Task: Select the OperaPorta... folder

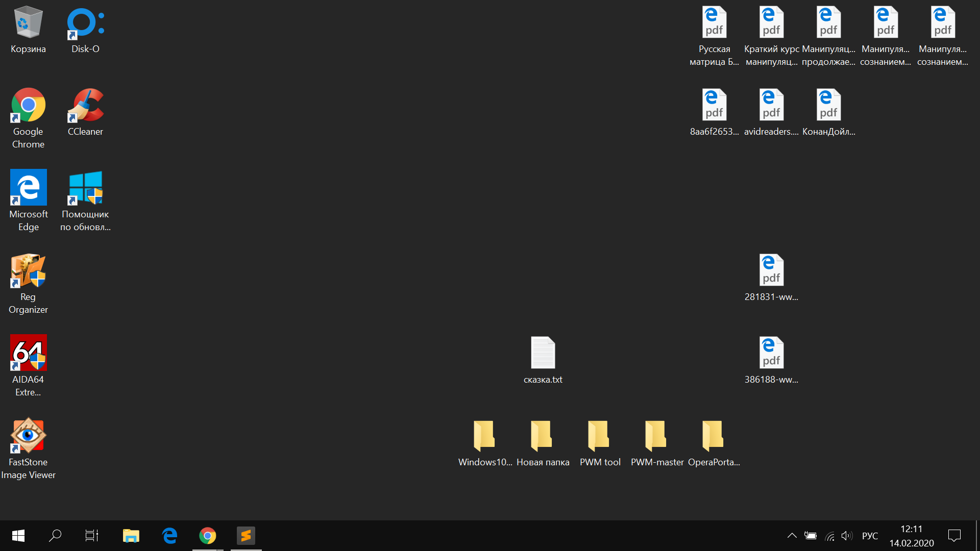Action: (x=714, y=443)
